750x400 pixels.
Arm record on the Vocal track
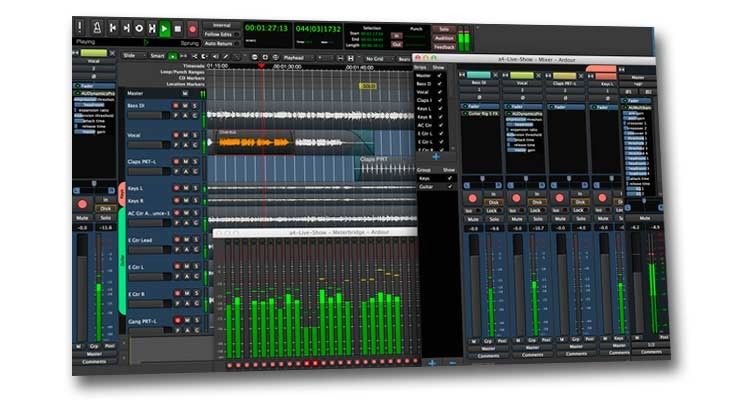pos(176,135)
